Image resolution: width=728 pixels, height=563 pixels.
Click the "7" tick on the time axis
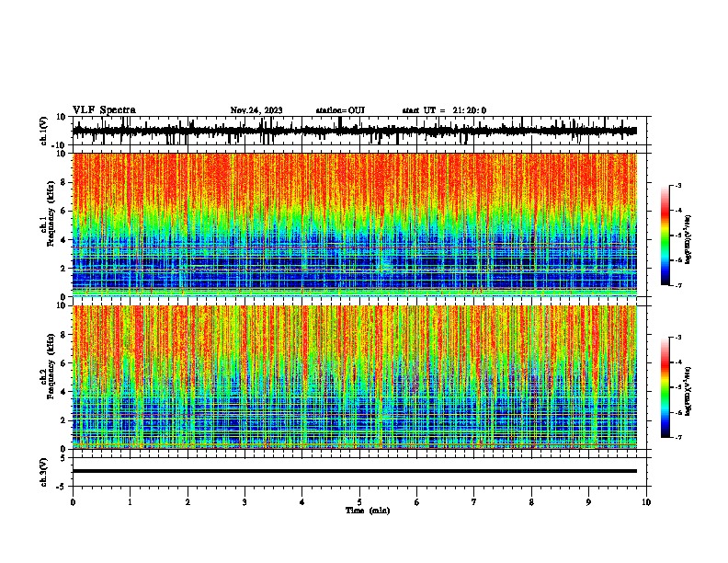point(474,502)
